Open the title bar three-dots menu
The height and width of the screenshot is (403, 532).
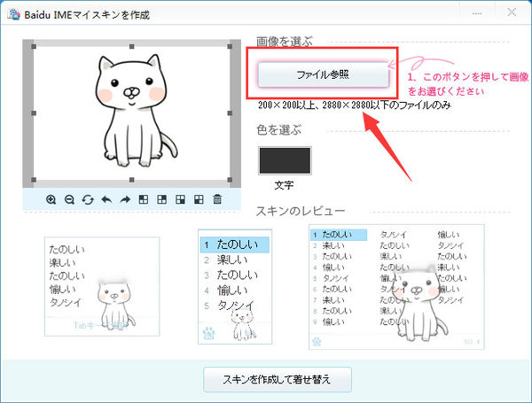coord(477,13)
